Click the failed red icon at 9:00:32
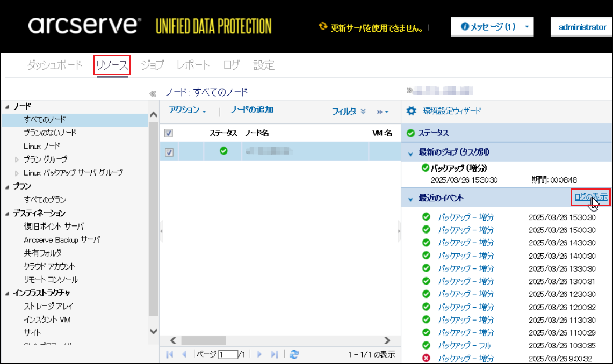613x364 pixels. pos(426,358)
